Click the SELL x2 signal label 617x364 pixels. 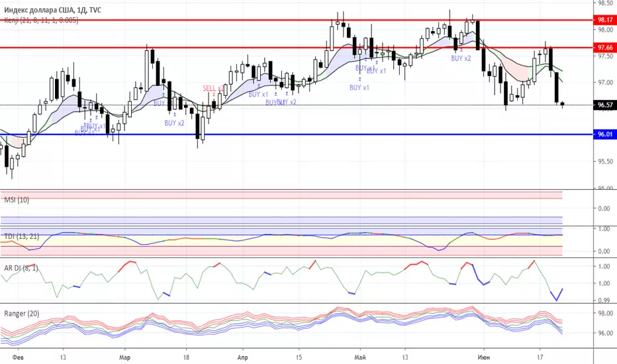213,89
